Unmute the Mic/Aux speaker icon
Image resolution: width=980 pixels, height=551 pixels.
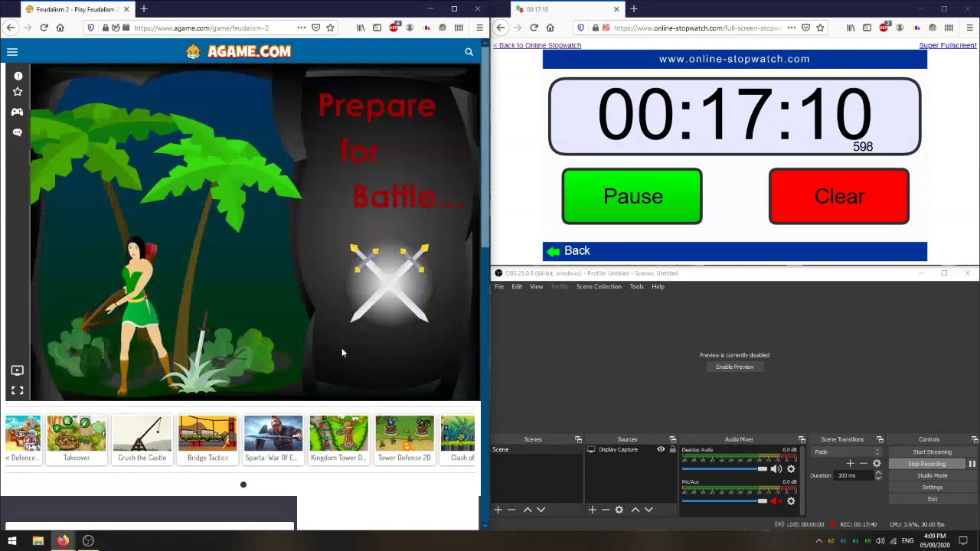pyautogui.click(x=776, y=501)
